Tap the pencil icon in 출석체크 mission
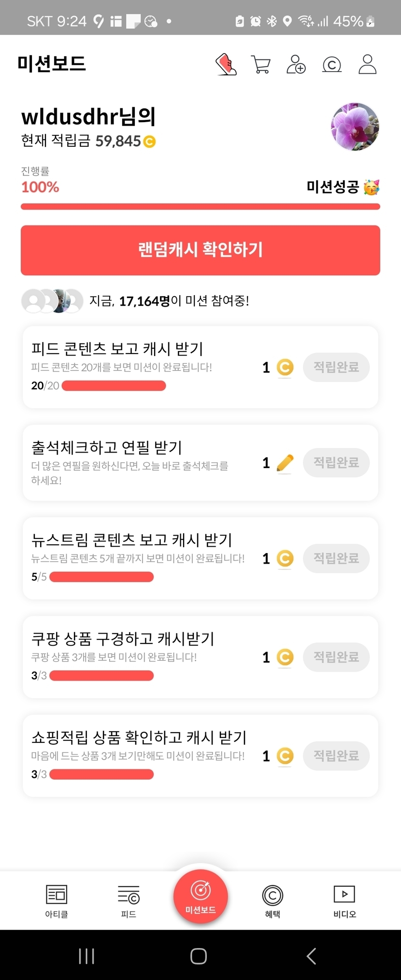Viewport: 401px width, 980px height. click(285, 463)
